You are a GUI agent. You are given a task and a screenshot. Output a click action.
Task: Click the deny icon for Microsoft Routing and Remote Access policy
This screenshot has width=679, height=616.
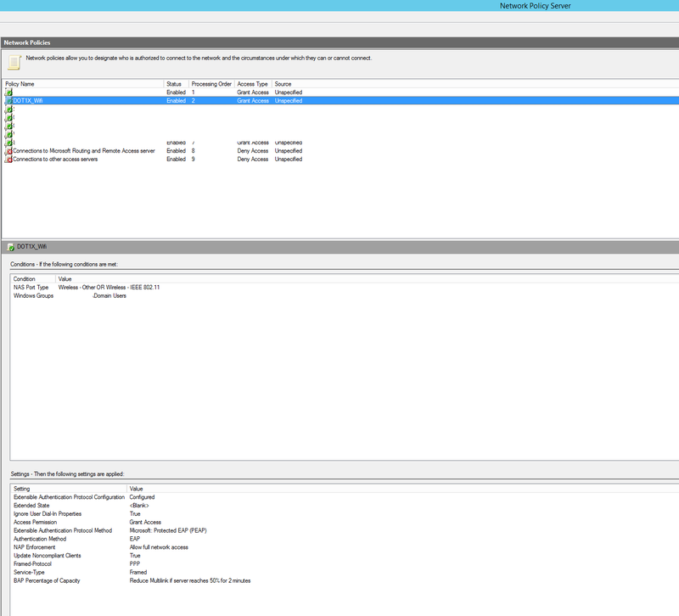8,150
